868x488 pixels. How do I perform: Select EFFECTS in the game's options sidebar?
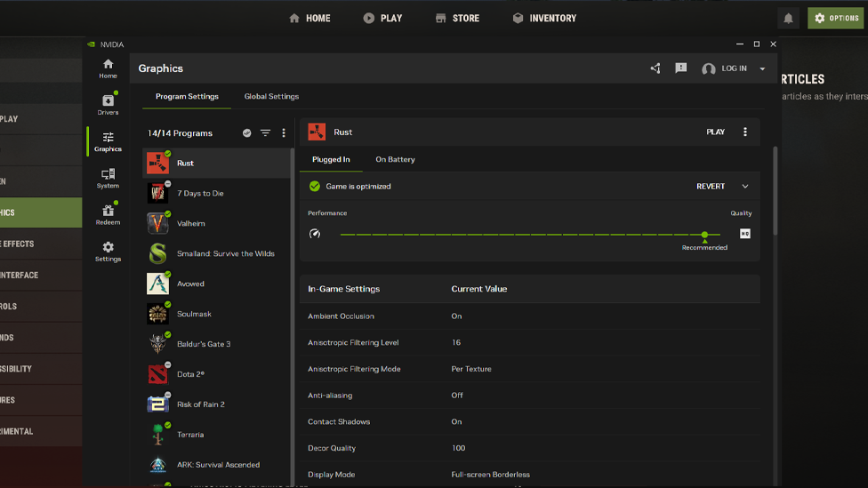click(x=41, y=244)
